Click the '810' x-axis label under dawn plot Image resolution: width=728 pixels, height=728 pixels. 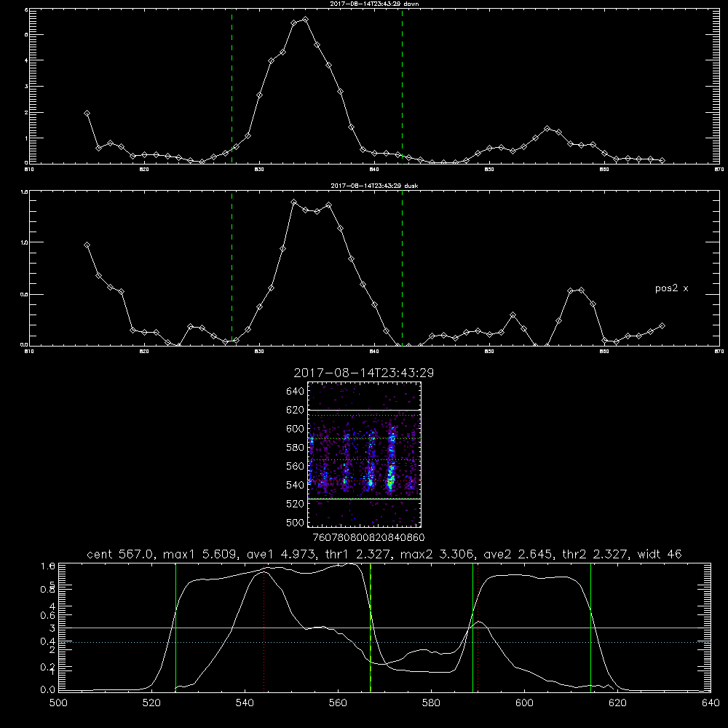pos(29,170)
